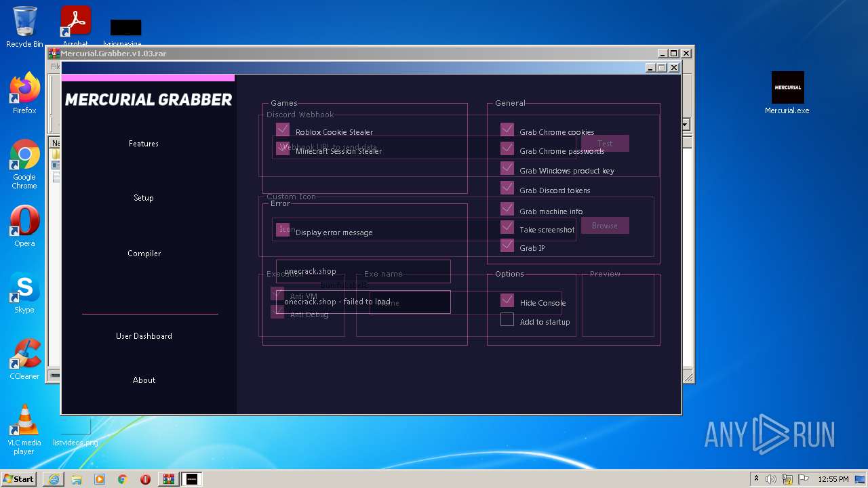Click the Mercurial.Grabber.v1.03.rar title bar
The width and height of the screenshot is (868, 488).
353,54
